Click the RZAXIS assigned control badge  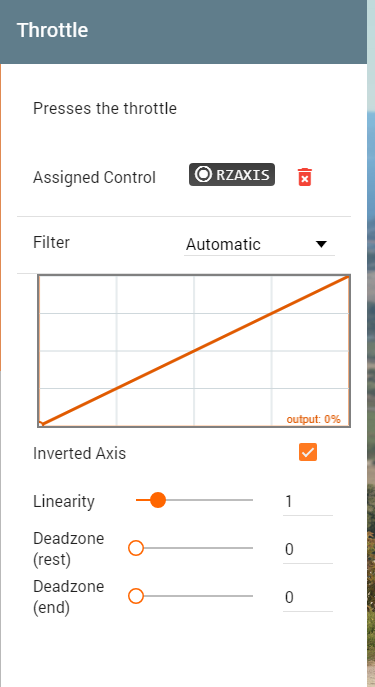click(232, 175)
